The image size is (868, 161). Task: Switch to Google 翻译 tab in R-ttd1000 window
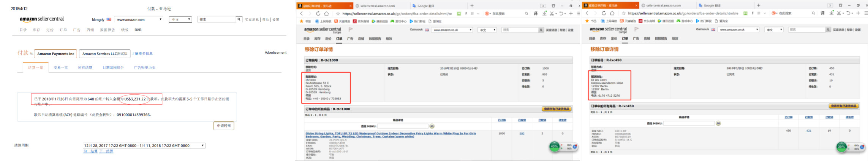pos(426,6)
